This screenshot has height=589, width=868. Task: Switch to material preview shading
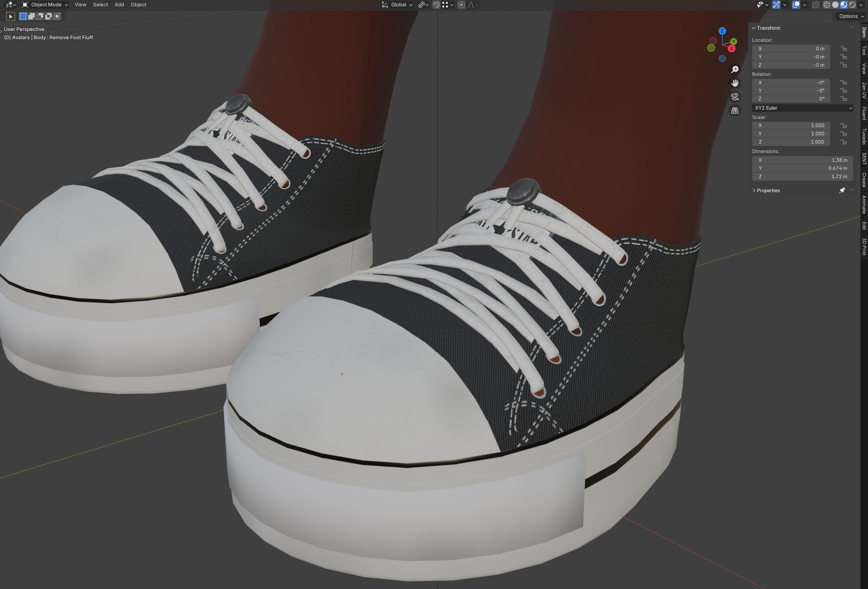844,5
